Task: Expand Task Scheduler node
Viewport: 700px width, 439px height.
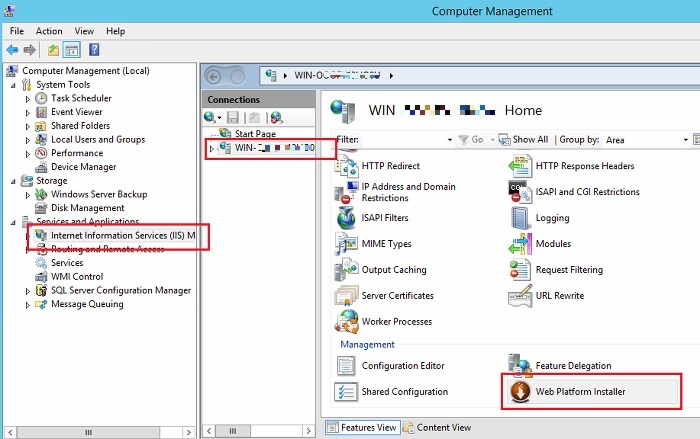Action: click(28, 99)
